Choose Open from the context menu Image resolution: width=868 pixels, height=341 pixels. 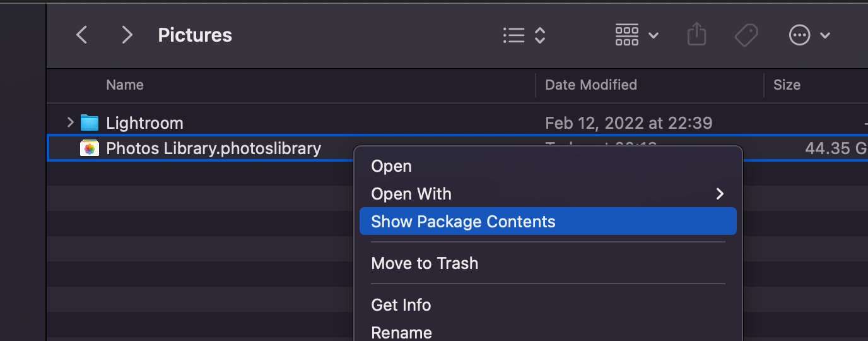[548, 166]
